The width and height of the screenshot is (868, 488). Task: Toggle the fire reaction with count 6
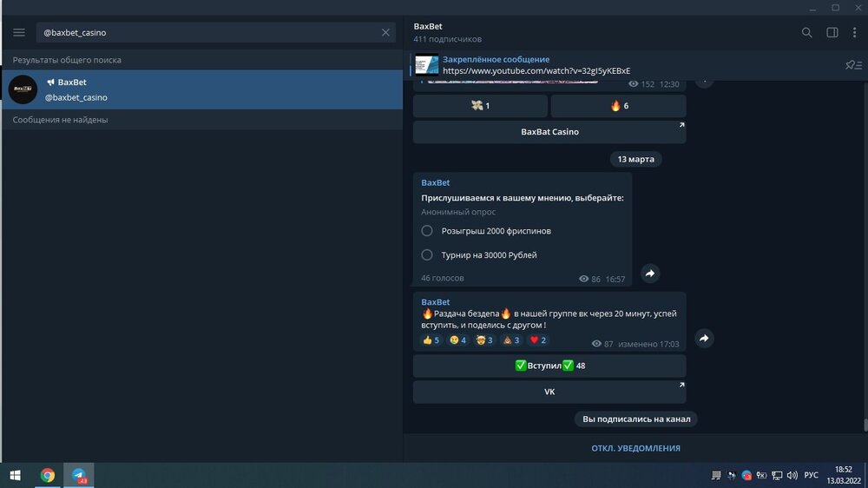[x=618, y=106]
